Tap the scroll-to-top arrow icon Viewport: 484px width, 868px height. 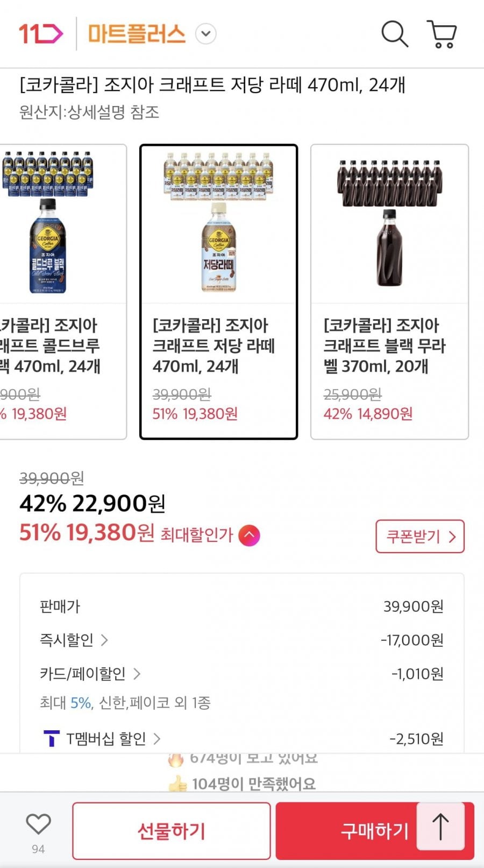440,827
